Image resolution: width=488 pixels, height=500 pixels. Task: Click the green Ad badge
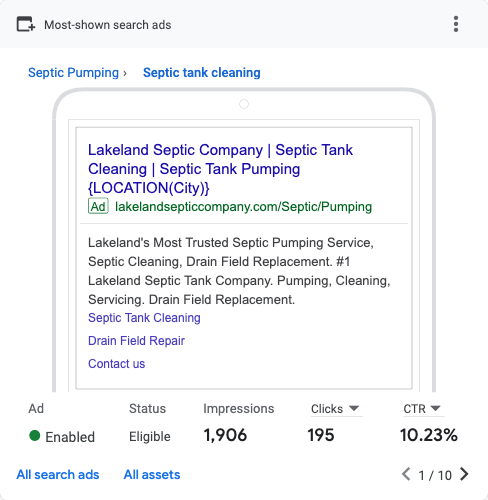coord(98,206)
